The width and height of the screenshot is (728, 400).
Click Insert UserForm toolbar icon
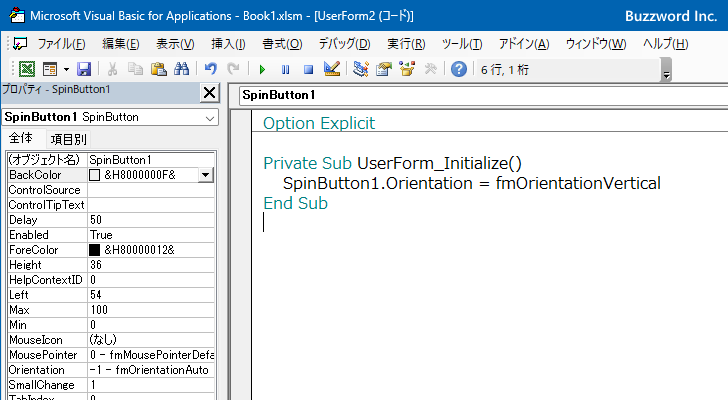click(x=50, y=69)
